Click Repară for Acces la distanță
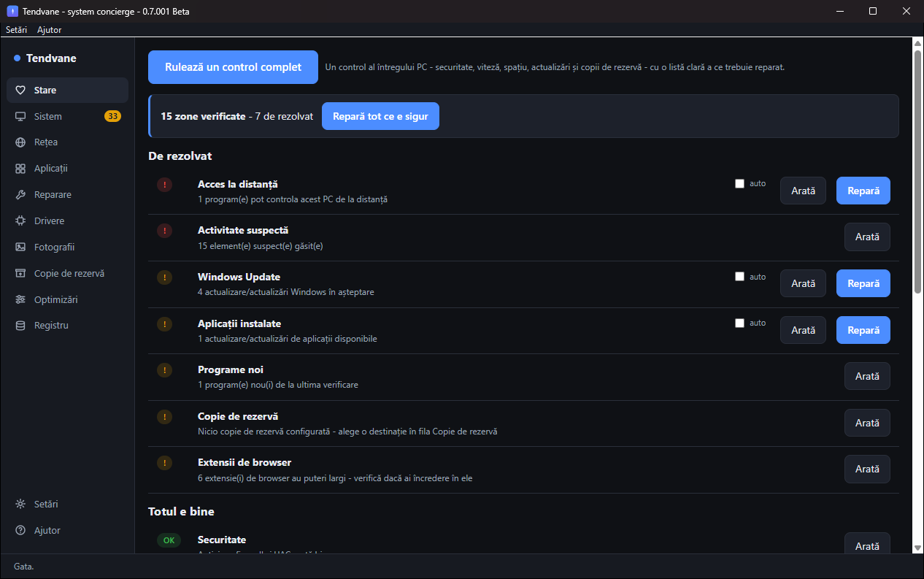Screen dimensions: 924x579 [x=863, y=191]
